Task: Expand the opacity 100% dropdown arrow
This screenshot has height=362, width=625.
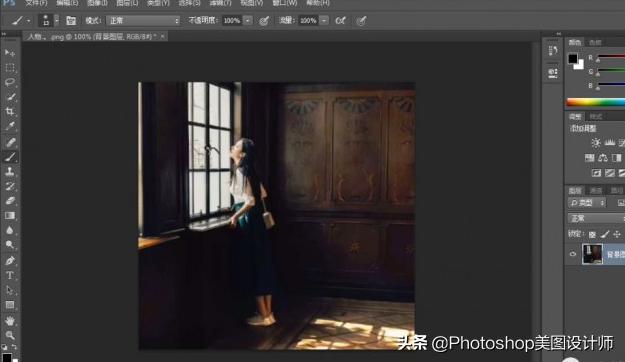Action: click(248, 20)
